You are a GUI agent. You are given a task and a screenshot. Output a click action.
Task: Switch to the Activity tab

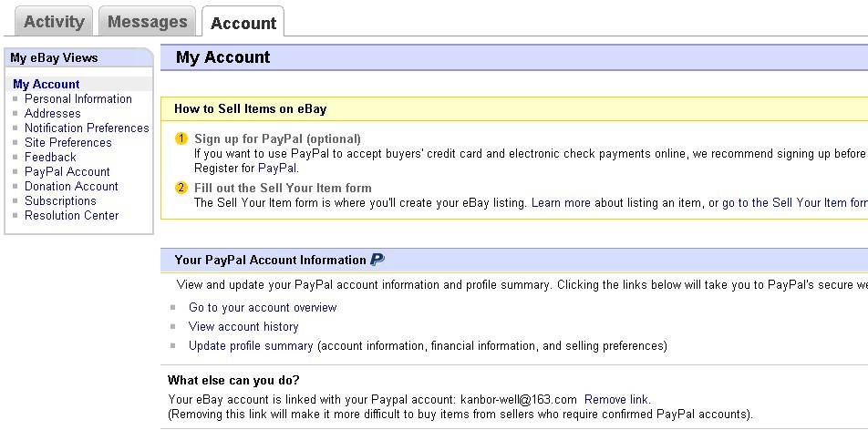click(x=53, y=22)
